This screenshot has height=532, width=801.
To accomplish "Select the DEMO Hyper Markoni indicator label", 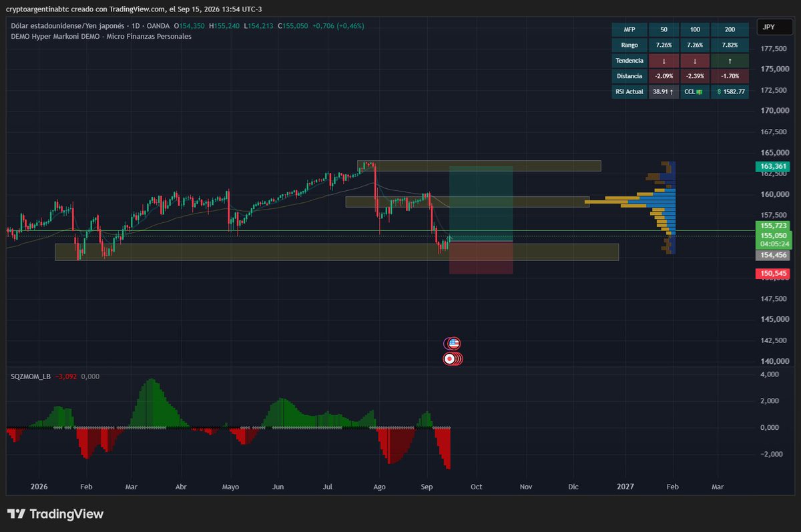I will [x=101, y=36].
